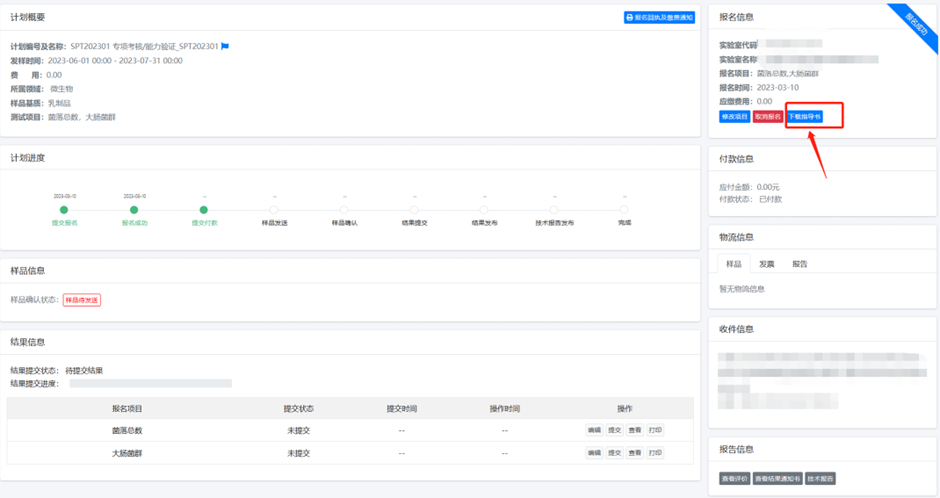The image size is (940, 498).
Task: Click the red 样品待发送 status tag
Action: coord(82,300)
